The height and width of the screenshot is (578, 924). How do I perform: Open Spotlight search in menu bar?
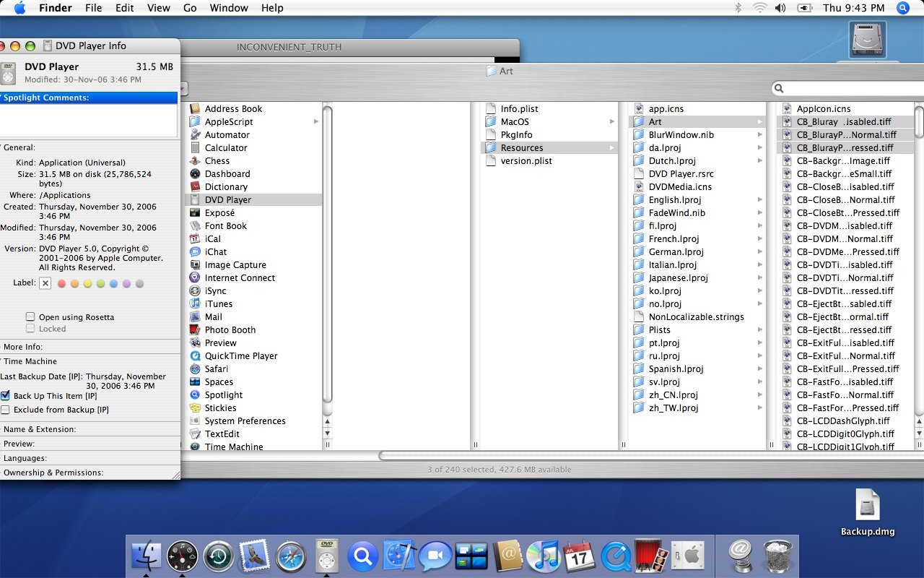(903, 8)
